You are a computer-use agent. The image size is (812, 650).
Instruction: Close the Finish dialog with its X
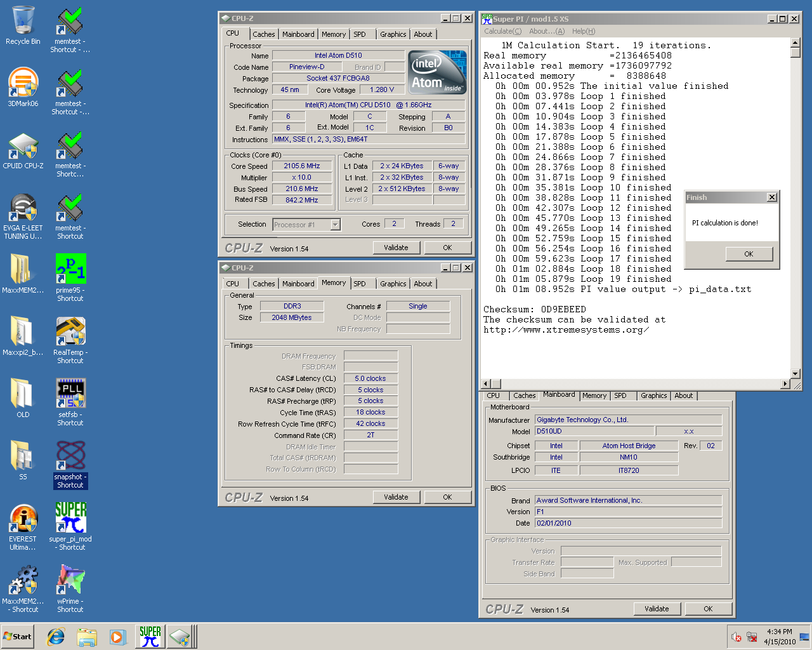click(x=772, y=197)
